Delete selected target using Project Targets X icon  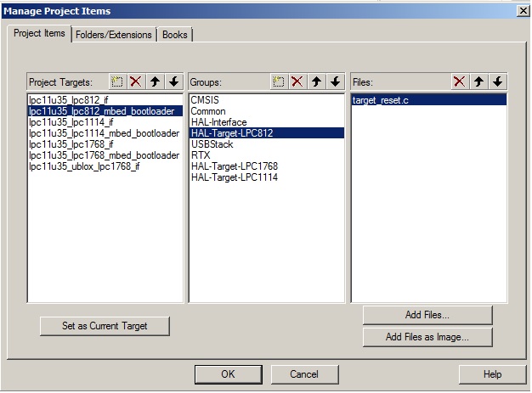point(136,81)
